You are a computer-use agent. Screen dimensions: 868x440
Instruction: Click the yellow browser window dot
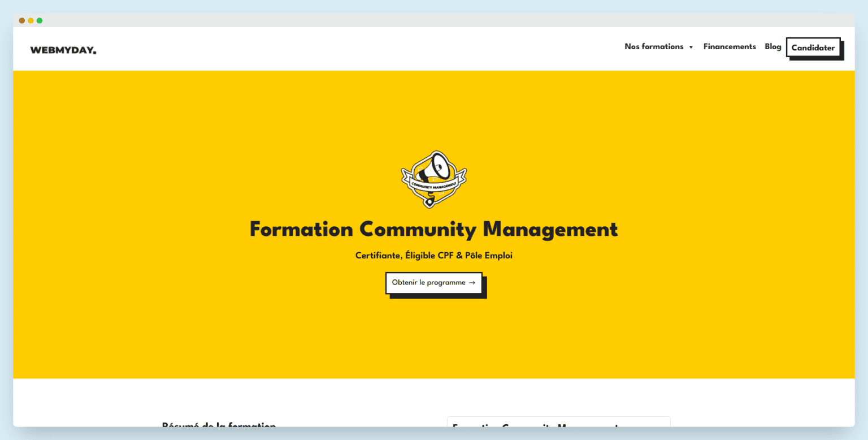point(30,20)
